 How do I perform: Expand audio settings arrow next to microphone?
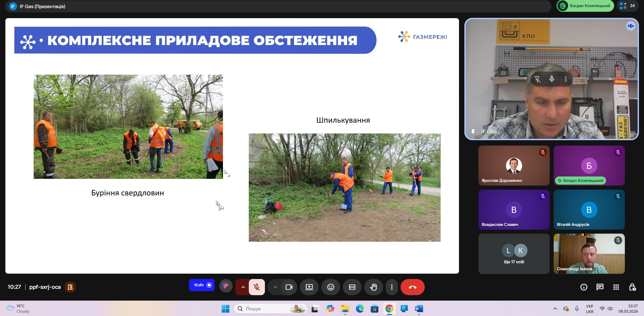(x=242, y=287)
